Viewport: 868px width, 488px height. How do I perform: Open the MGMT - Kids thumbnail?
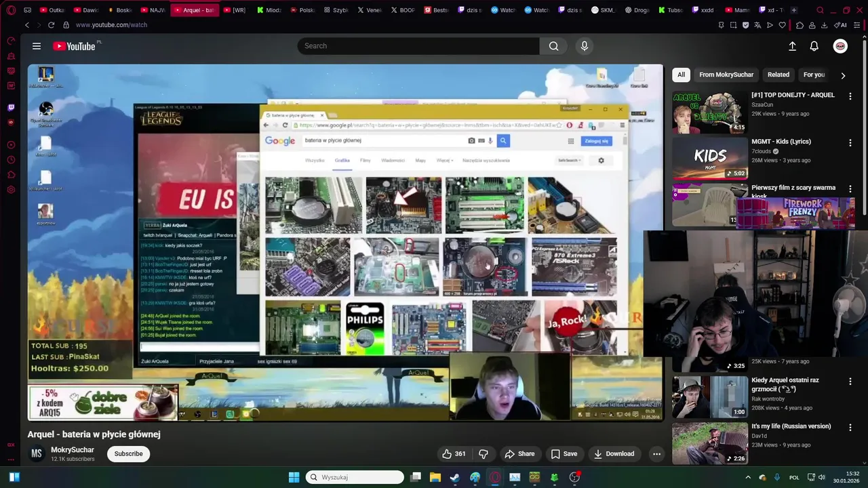(709, 158)
